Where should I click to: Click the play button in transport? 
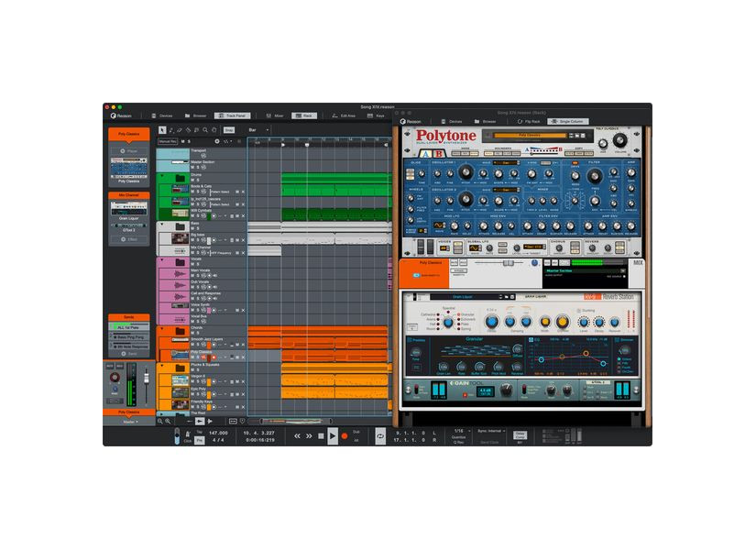coord(333,435)
